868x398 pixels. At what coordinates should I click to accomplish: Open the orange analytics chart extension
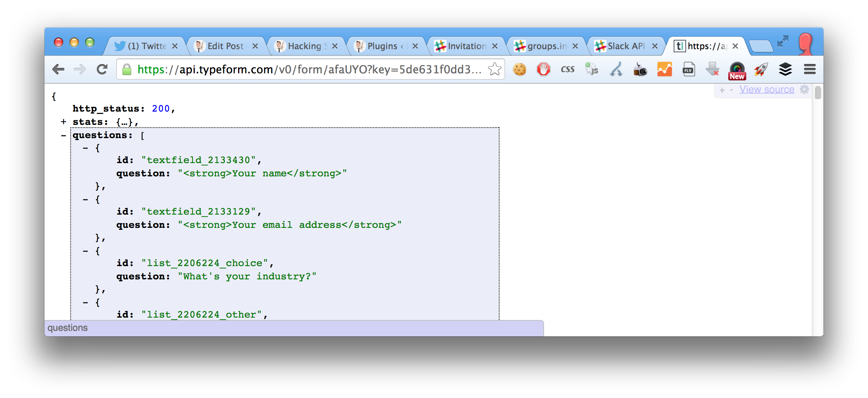pos(664,69)
